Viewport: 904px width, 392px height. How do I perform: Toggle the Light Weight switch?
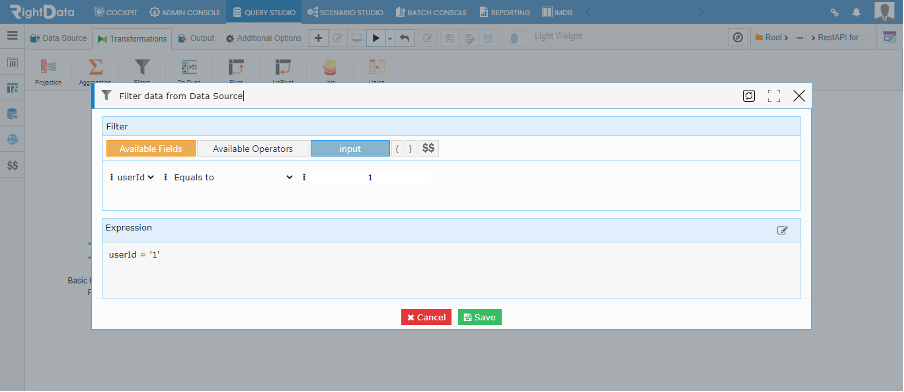coord(521,38)
